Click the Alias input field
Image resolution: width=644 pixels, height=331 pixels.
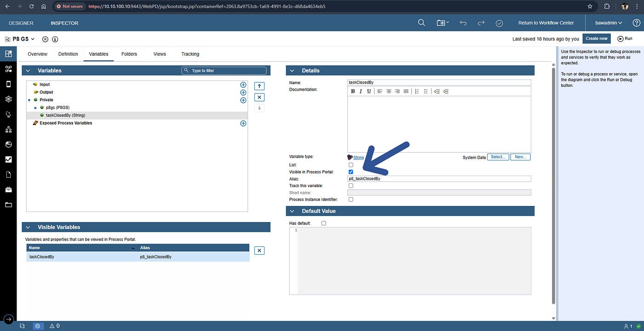pos(439,179)
